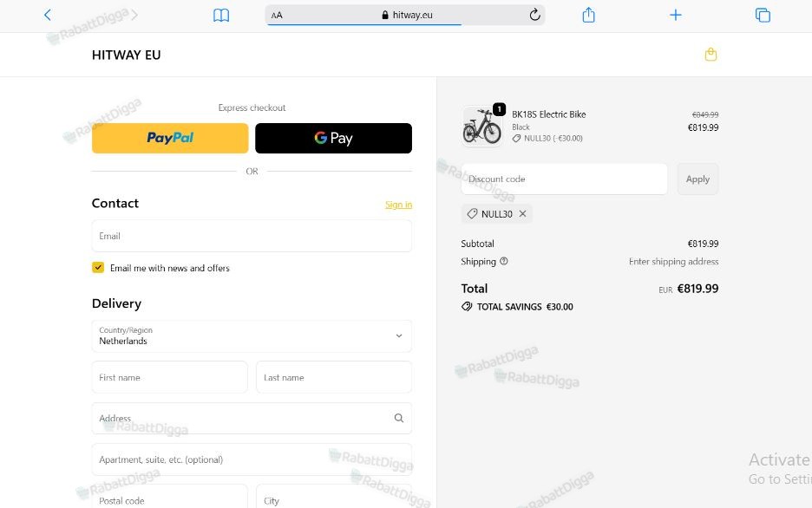Image resolution: width=812 pixels, height=508 pixels.
Task: Open a new tab with plus icon
Action: 675,15
